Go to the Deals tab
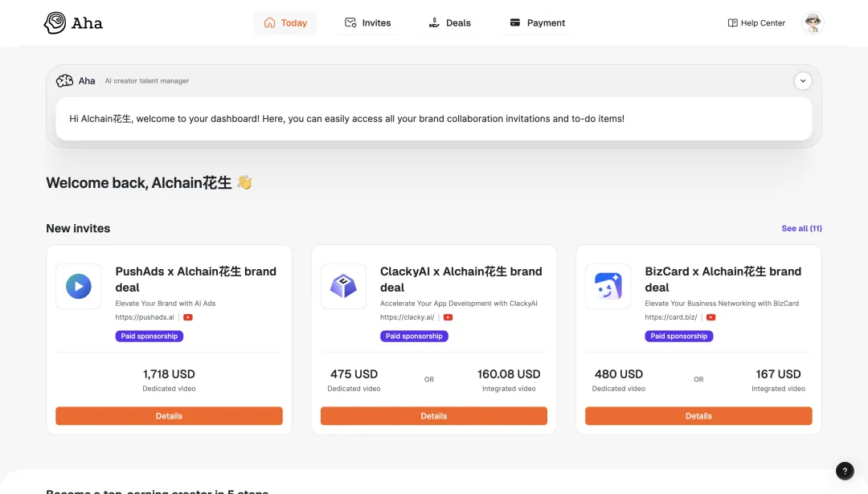This screenshot has width=868, height=494. (x=450, y=23)
